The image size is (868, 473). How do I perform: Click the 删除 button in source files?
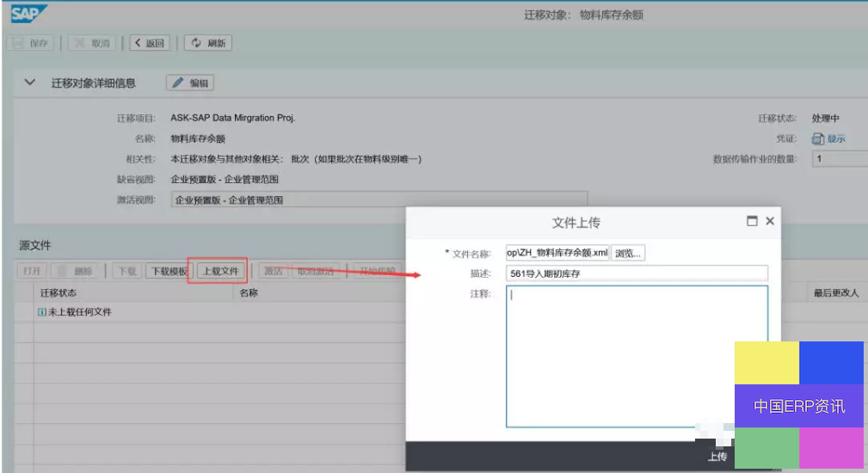pyautogui.click(x=76, y=271)
